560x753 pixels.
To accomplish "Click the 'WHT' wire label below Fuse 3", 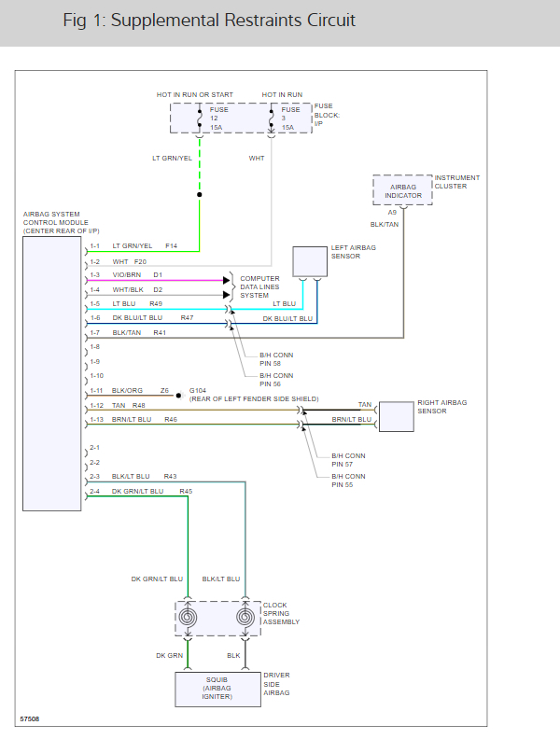I will [257, 158].
